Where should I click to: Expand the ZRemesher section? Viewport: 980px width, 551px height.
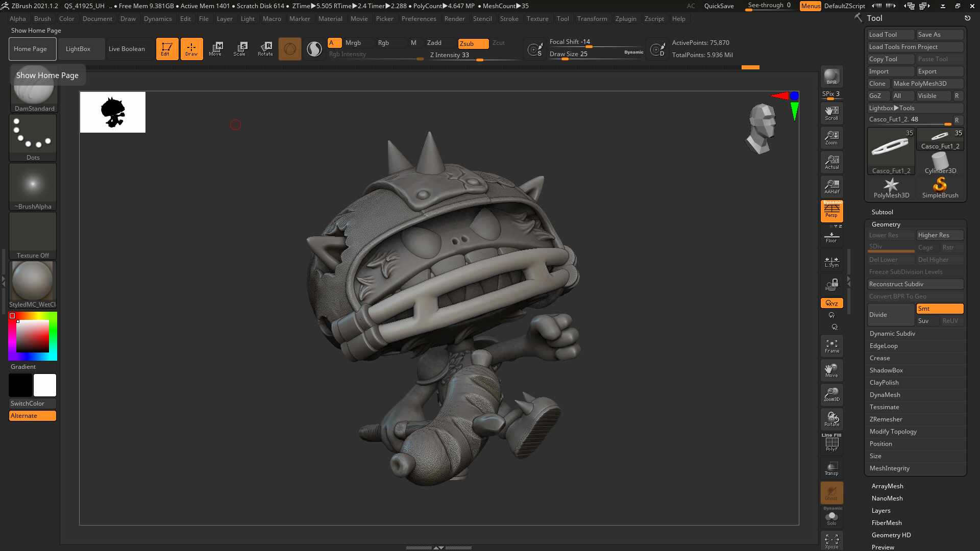[886, 419]
